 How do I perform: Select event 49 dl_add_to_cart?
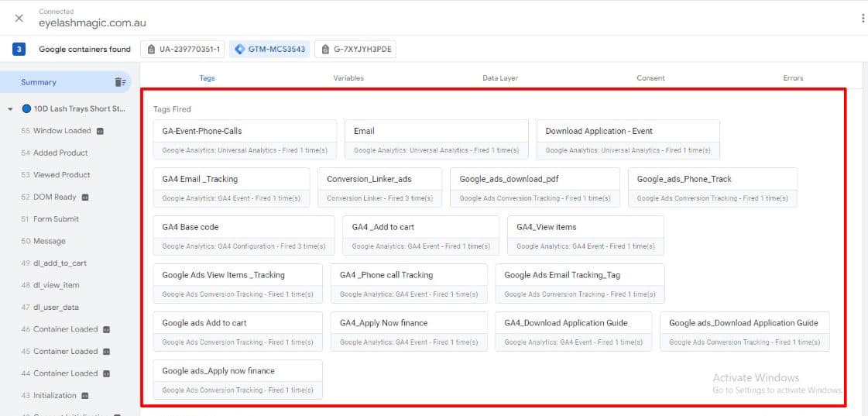53,263
